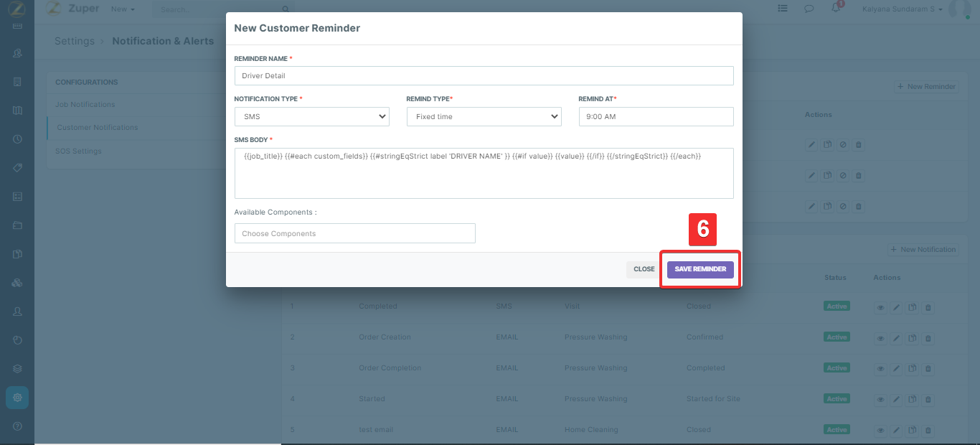Click the Save Reminder button
Image resolution: width=980 pixels, height=445 pixels.
[x=700, y=269]
